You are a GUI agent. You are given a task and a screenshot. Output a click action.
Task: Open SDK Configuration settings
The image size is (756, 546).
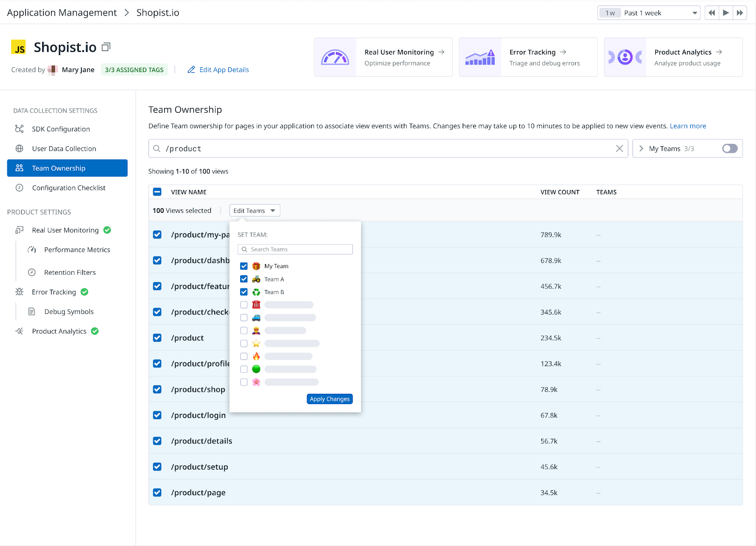click(x=61, y=129)
